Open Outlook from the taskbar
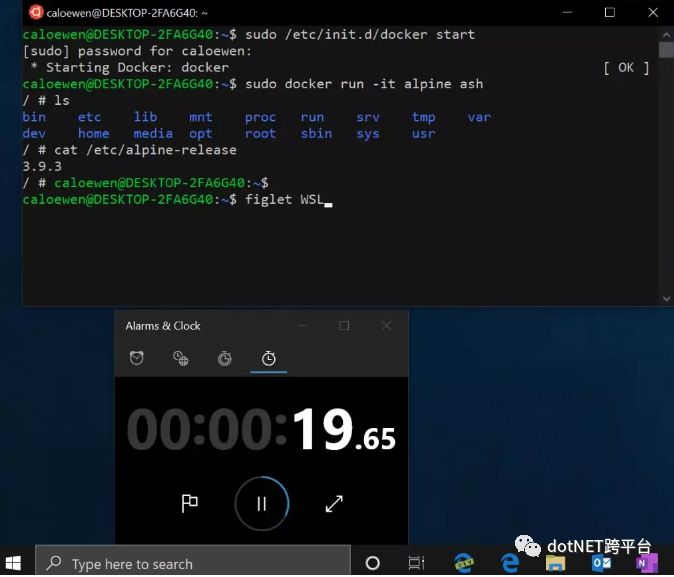 601,563
